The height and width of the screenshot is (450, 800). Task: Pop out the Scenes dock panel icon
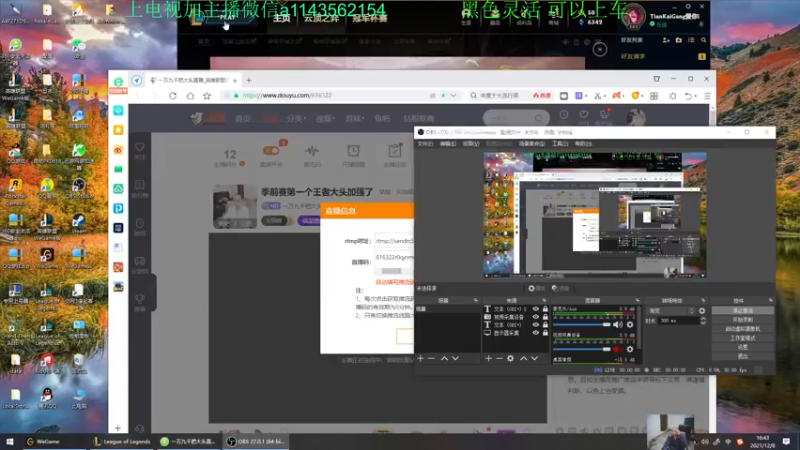click(476, 301)
